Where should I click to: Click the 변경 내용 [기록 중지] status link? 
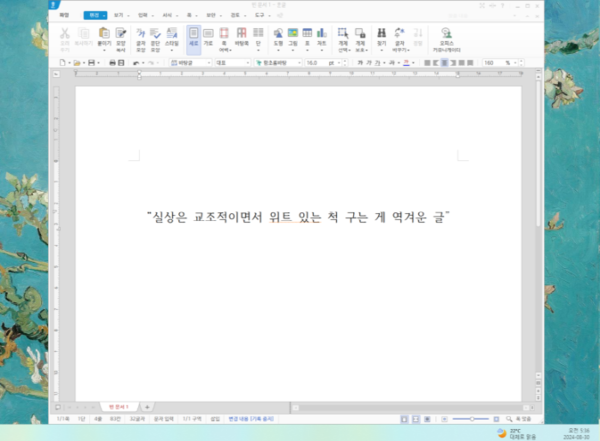(x=251, y=419)
